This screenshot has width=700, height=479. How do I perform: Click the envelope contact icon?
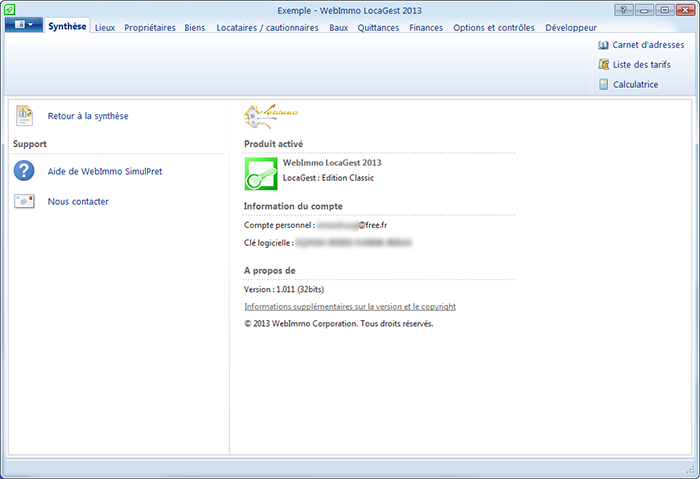click(24, 201)
